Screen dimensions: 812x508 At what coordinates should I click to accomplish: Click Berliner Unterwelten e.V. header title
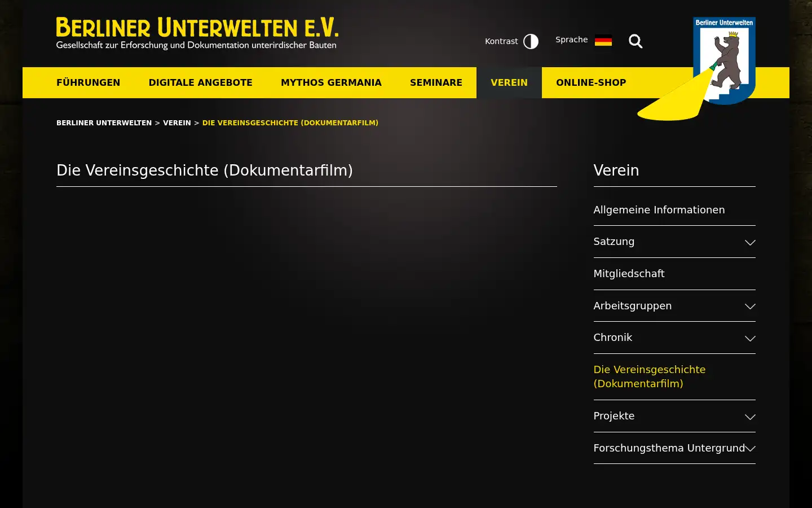click(x=197, y=27)
